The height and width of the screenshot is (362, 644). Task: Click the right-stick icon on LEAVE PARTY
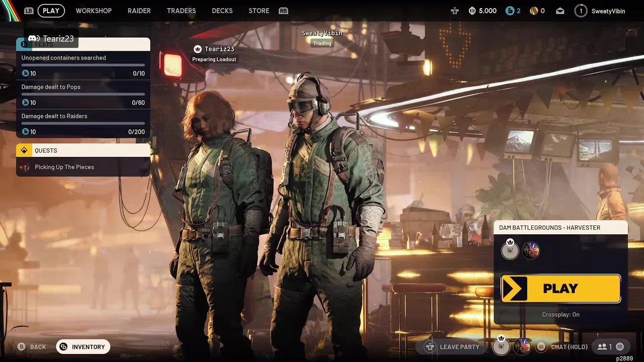click(x=430, y=347)
